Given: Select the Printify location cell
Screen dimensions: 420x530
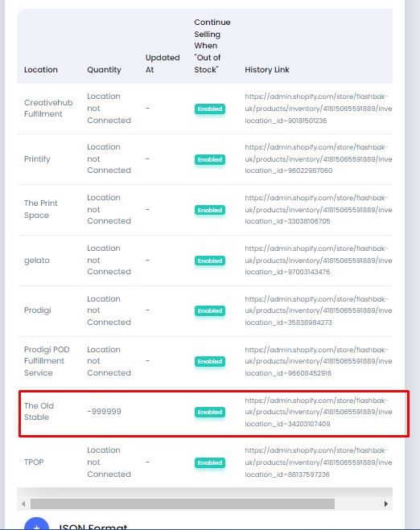Looking at the screenshot, I should [x=37, y=159].
